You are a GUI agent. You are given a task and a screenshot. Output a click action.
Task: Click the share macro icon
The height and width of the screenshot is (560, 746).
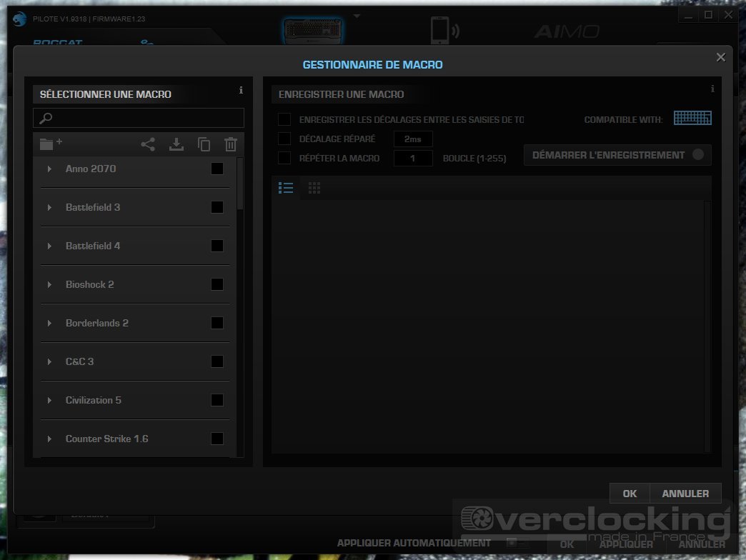(x=148, y=144)
